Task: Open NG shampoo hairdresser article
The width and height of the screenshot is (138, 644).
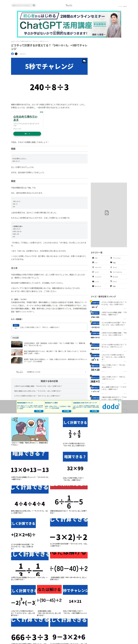Action: click(49, 360)
